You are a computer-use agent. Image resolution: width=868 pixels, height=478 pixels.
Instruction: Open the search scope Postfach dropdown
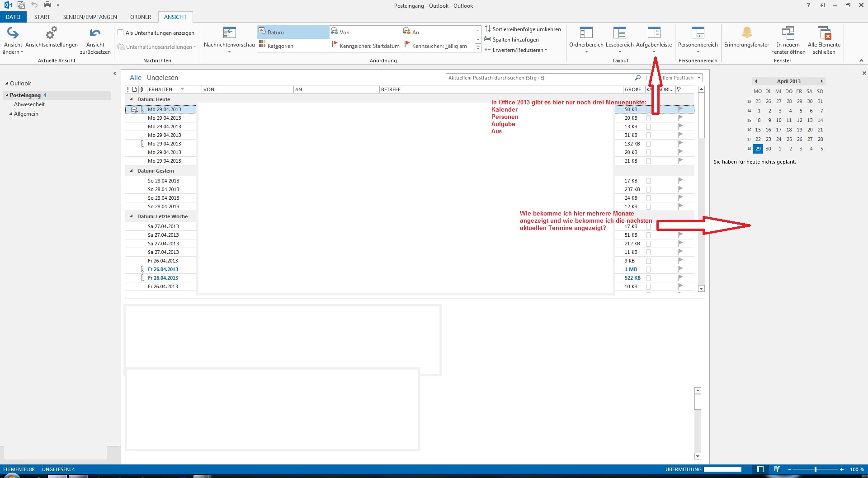click(x=699, y=78)
